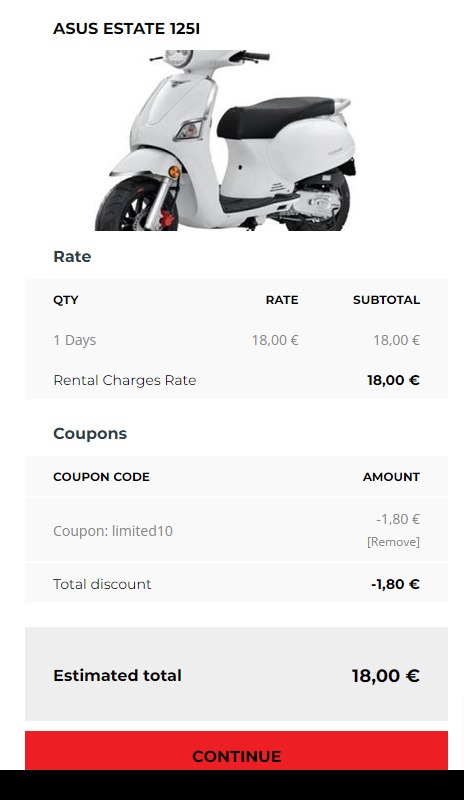Click the AMOUNT column header
The width and height of the screenshot is (464, 800).
click(391, 477)
